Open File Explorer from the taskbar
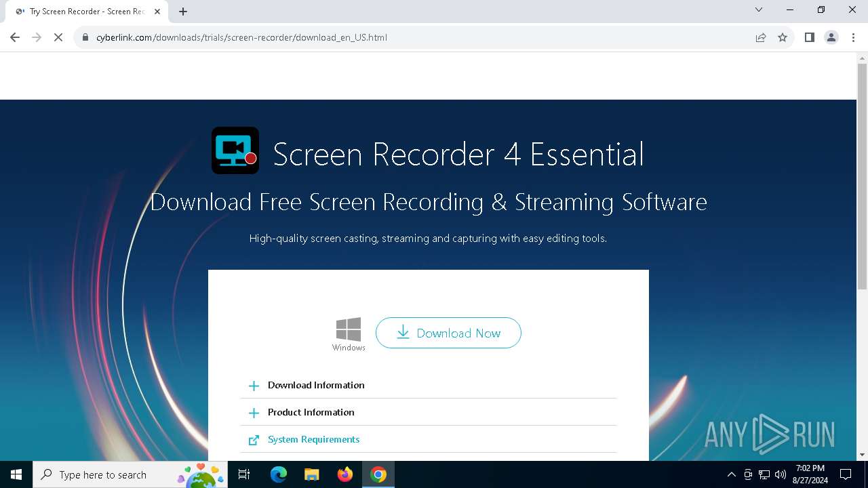This screenshot has width=868, height=488. coord(311,474)
